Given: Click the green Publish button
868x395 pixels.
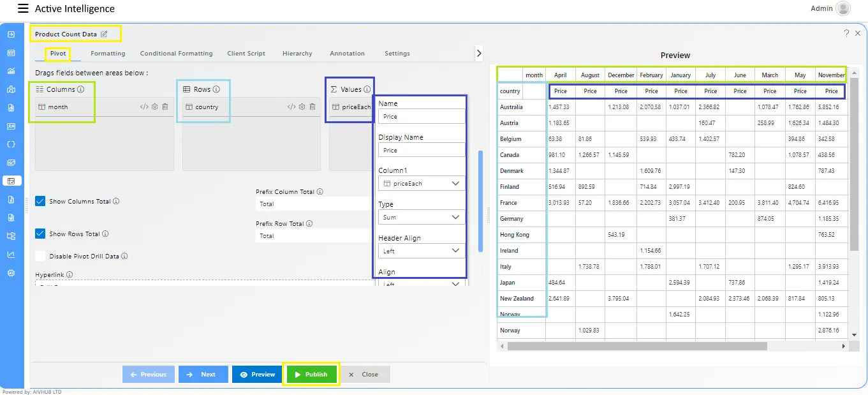Looking at the screenshot, I should (x=311, y=375).
